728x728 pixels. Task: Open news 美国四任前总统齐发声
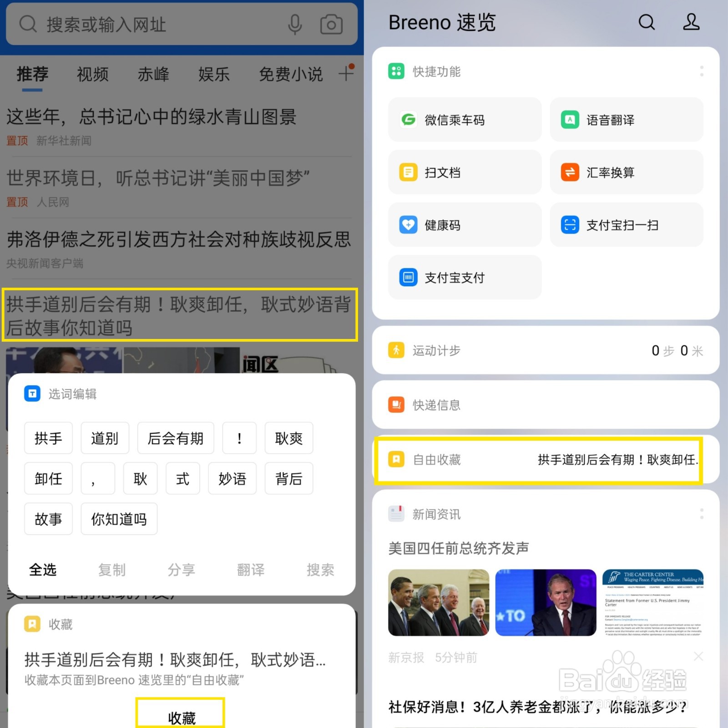click(459, 548)
